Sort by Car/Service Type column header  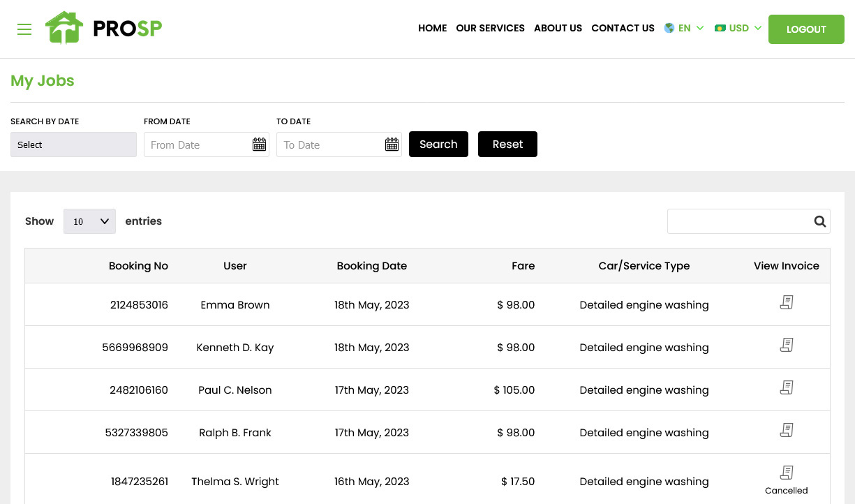click(644, 266)
